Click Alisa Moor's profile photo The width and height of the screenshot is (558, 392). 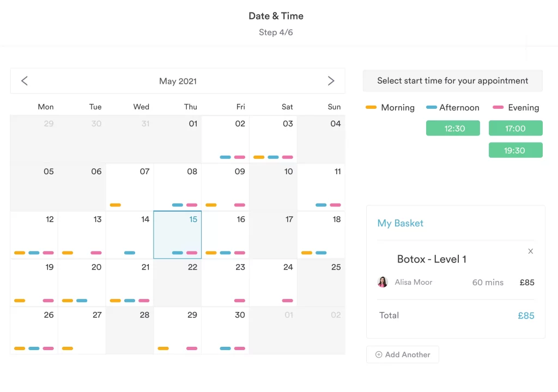point(382,282)
